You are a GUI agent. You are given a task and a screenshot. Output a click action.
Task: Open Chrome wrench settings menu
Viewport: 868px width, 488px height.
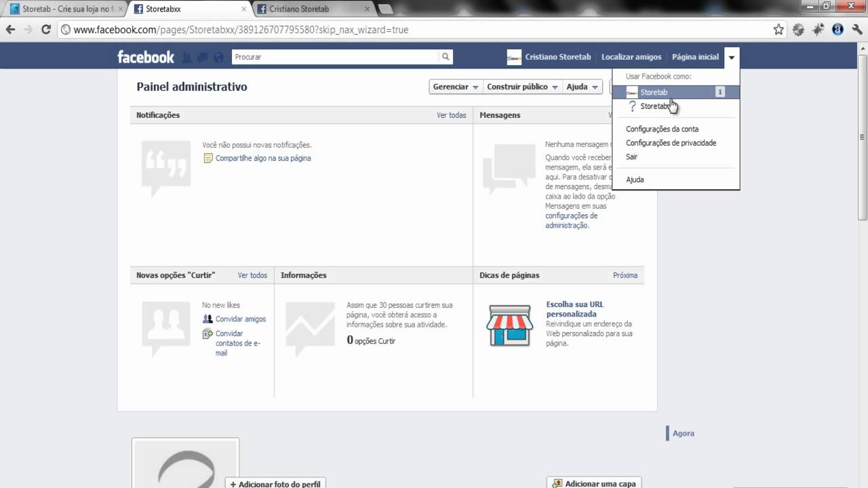(x=856, y=30)
